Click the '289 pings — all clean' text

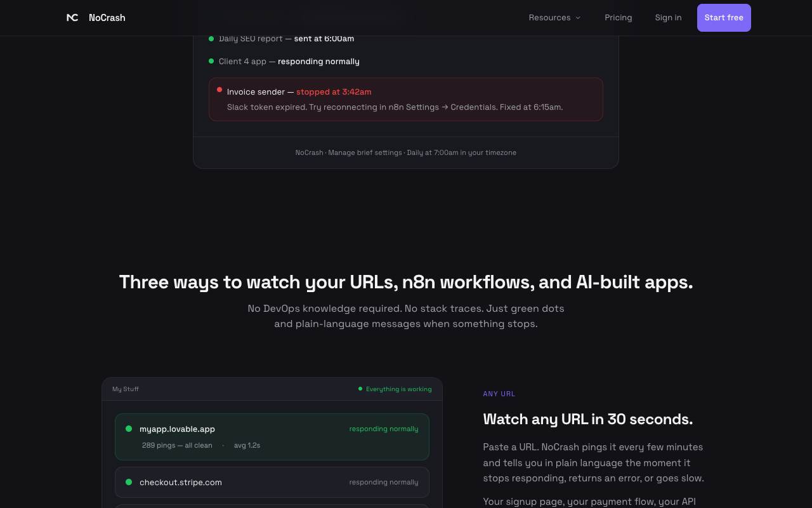[x=177, y=445]
